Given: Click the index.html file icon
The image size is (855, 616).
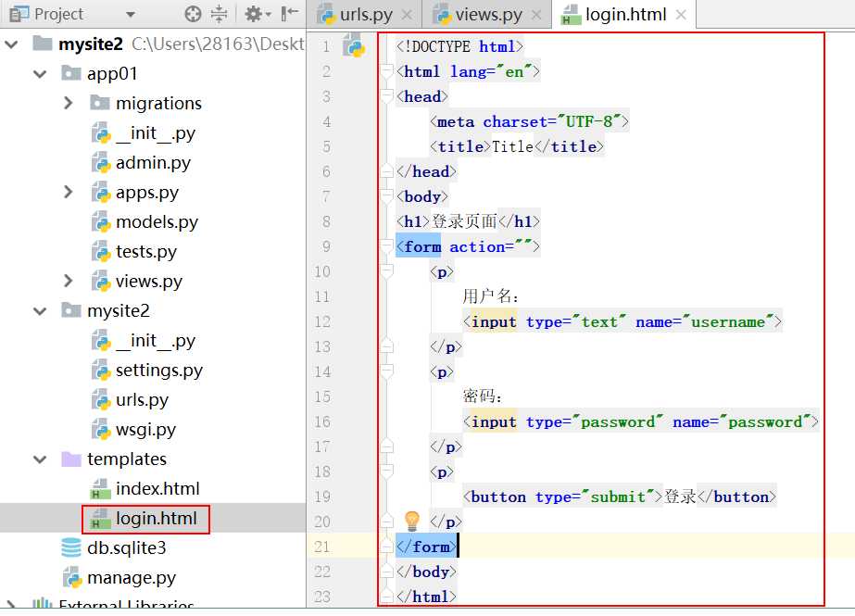Looking at the screenshot, I should (100, 488).
